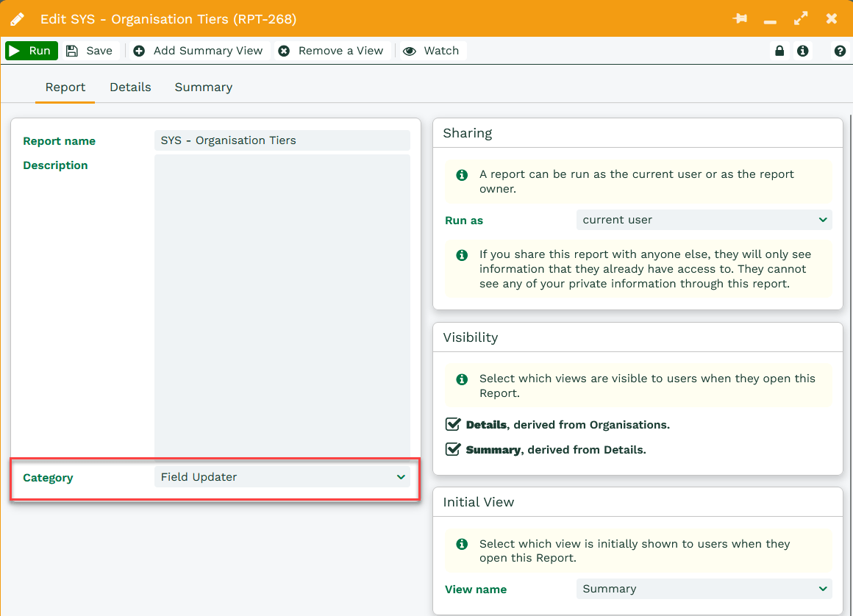Screen dimensions: 853x616
Task: Expand the Run as dropdown
Action: 704,220
